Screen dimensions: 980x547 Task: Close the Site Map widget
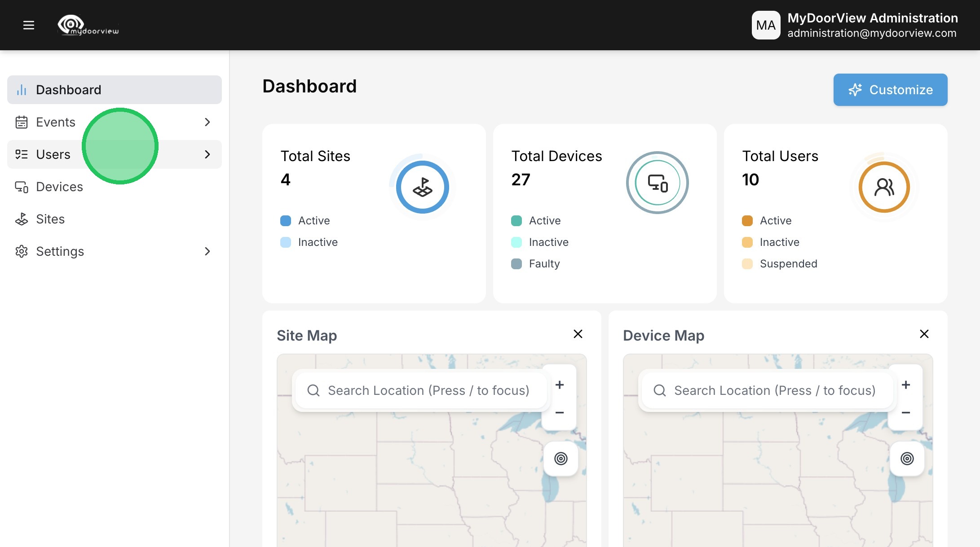coord(578,334)
